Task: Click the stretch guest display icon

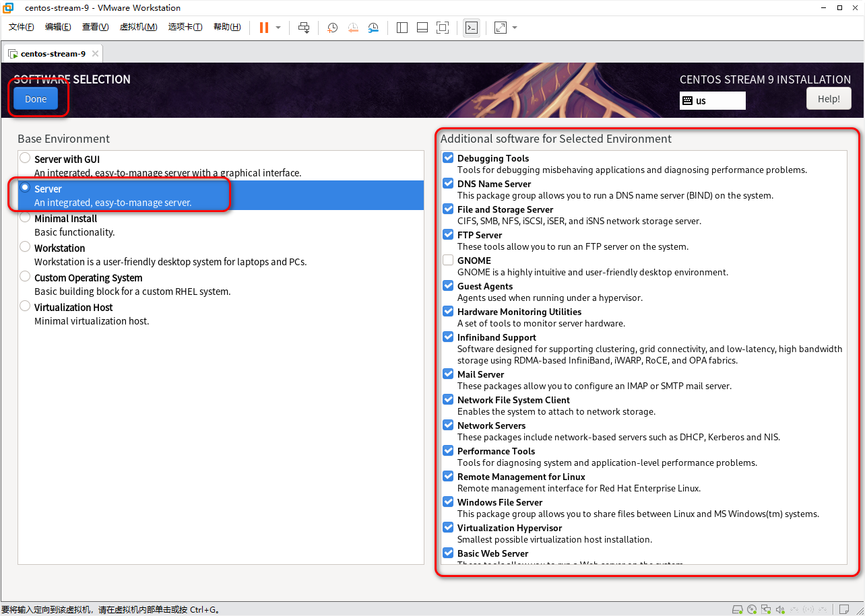Action: pyautogui.click(x=501, y=28)
